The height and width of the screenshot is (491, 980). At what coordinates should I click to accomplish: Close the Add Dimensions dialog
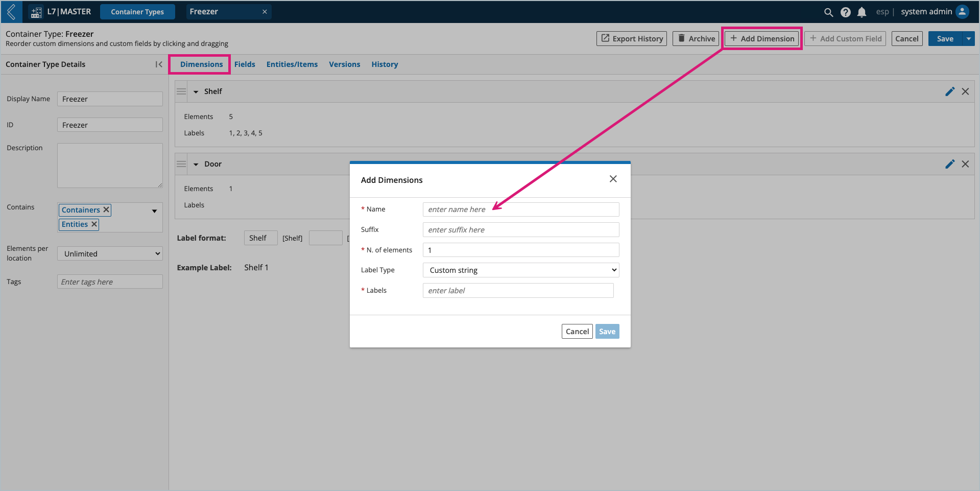613,179
